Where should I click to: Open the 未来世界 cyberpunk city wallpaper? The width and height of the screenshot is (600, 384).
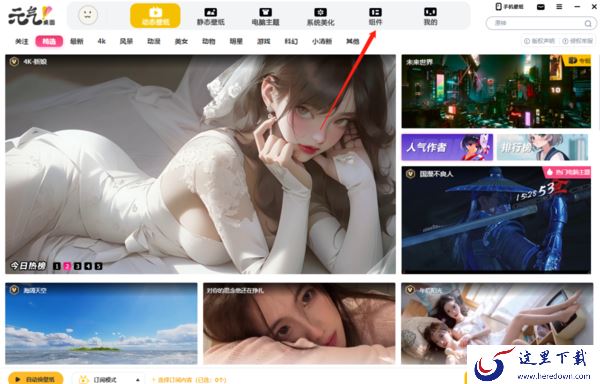click(496, 91)
